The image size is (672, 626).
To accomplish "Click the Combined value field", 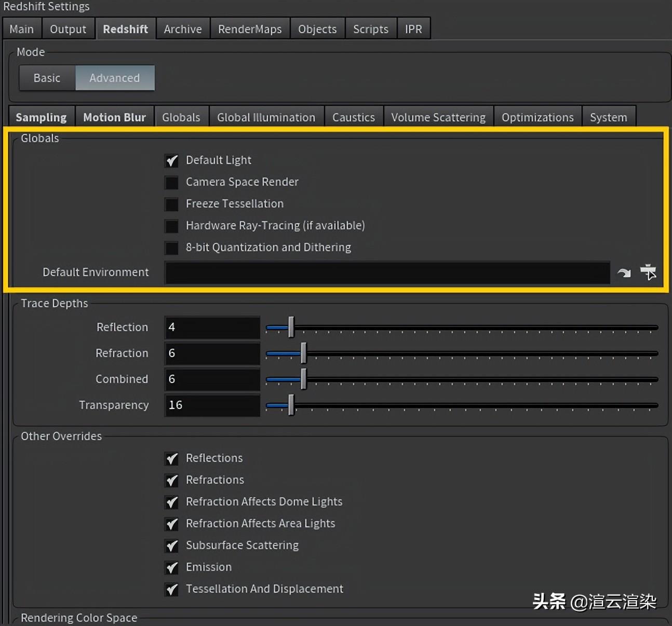I will (x=212, y=379).
